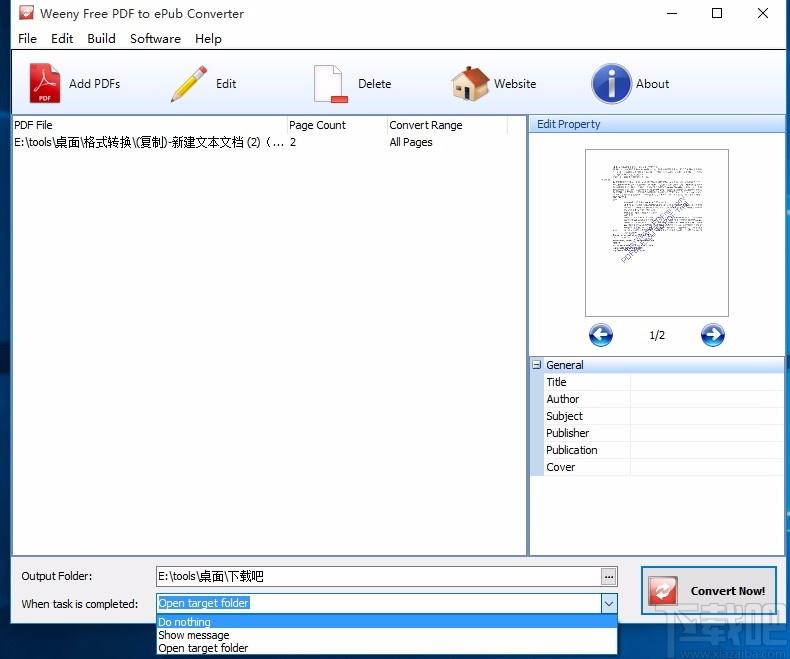The width and height of the screenshot is (790, 659).
Task: Choose 'Show message' option in list
Action: [x=194, y=635]
